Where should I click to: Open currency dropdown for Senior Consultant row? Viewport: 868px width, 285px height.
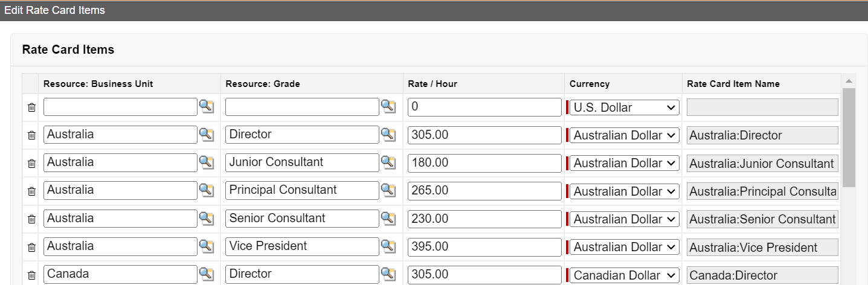pyautogui.click(x=625, y=219)
